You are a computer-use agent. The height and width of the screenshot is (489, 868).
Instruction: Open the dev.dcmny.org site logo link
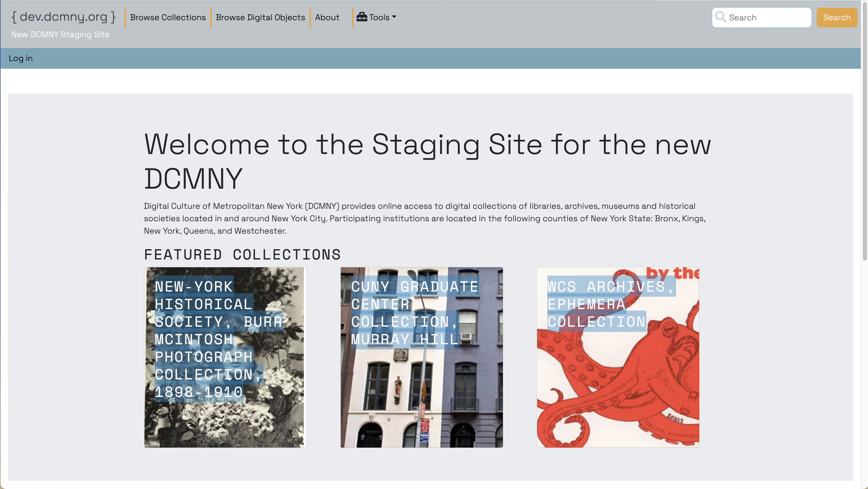(x=63, y=16)
